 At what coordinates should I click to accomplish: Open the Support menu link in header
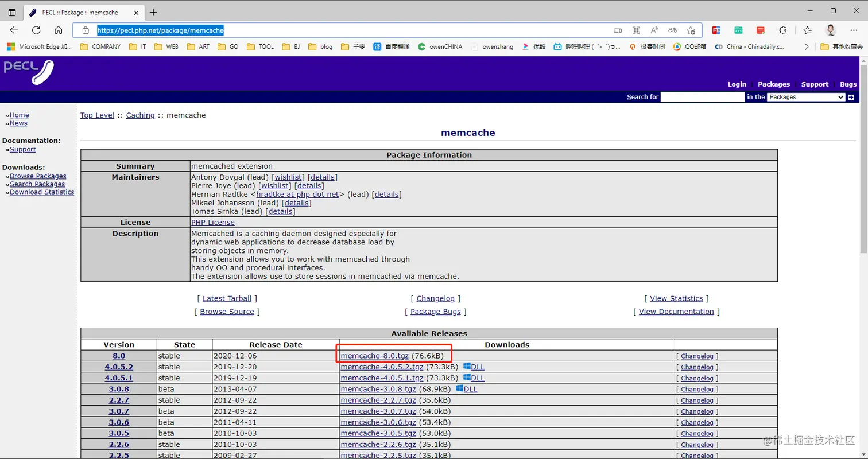click(815, 84)
